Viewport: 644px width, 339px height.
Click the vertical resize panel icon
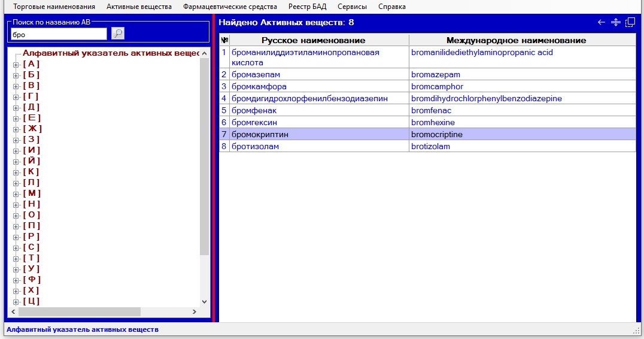click(x=615, y=22)
